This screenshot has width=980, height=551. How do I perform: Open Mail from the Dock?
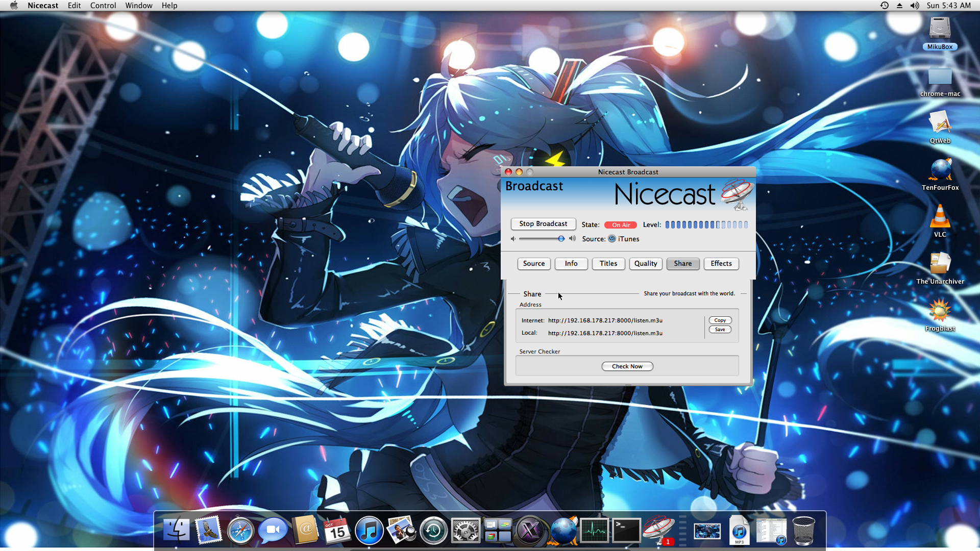(x=209, y=531)
